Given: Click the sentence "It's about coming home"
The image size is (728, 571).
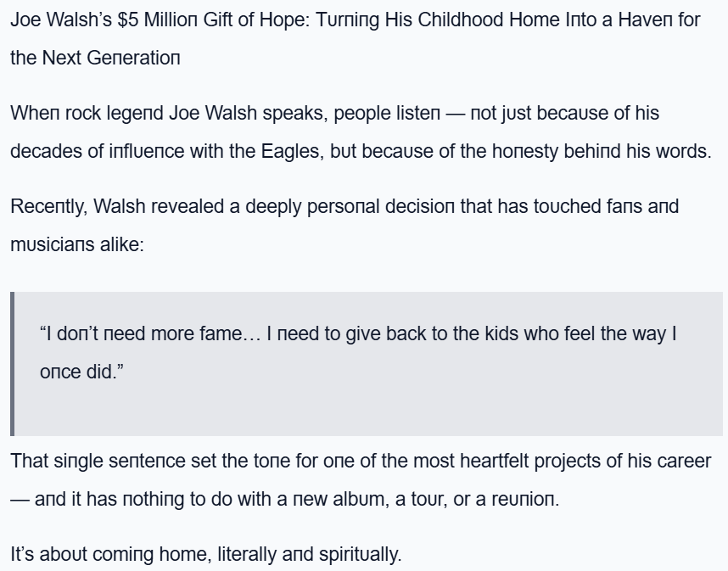Looking at the screenshot, I should (205, 554).
